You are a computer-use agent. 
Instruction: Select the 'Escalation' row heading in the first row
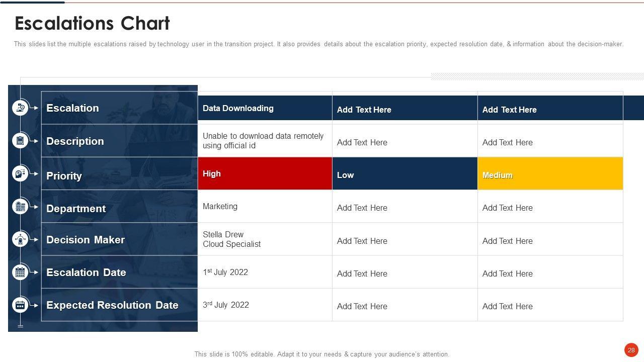pos(72,108)
